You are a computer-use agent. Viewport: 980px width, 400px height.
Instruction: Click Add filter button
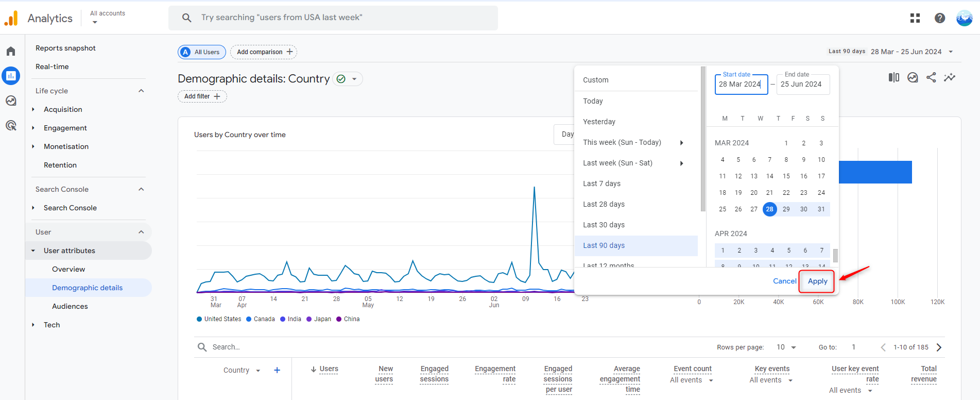click(x=202, y=96)
